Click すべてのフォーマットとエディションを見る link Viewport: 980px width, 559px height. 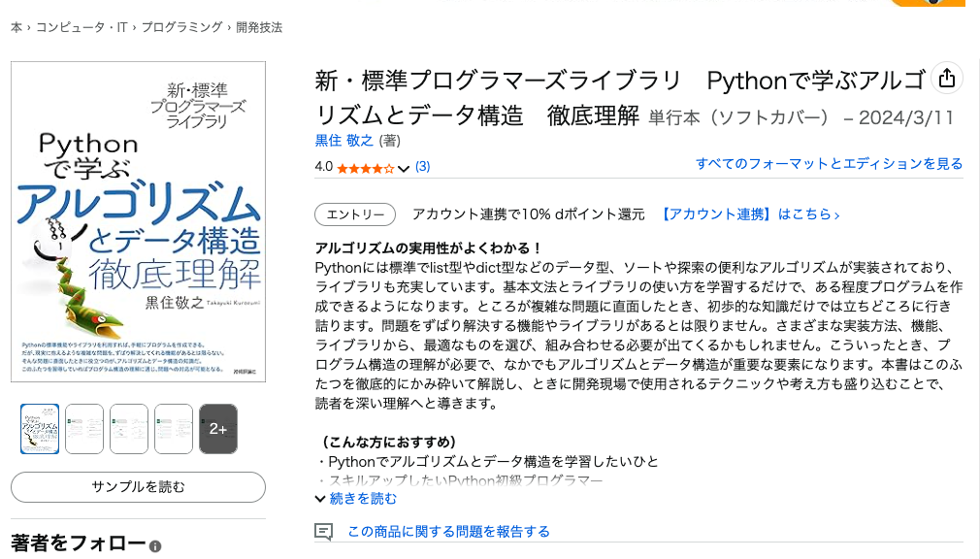(x=829, y=164)
